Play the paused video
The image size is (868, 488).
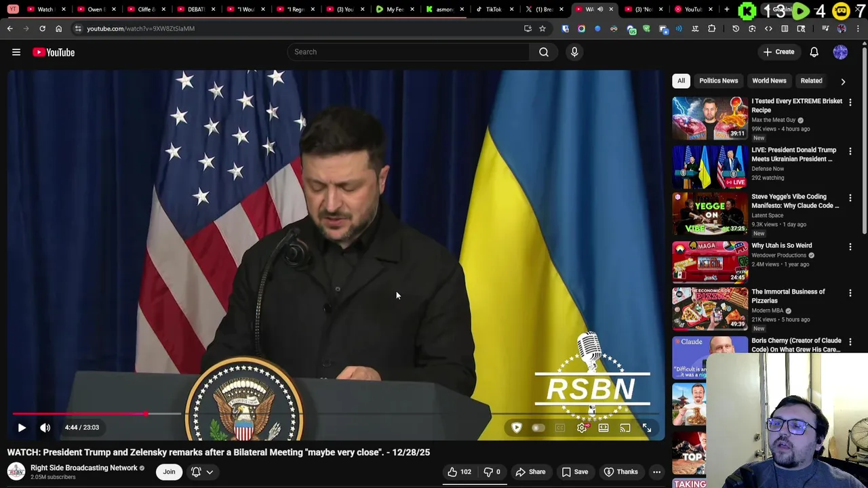coord(22,428)
